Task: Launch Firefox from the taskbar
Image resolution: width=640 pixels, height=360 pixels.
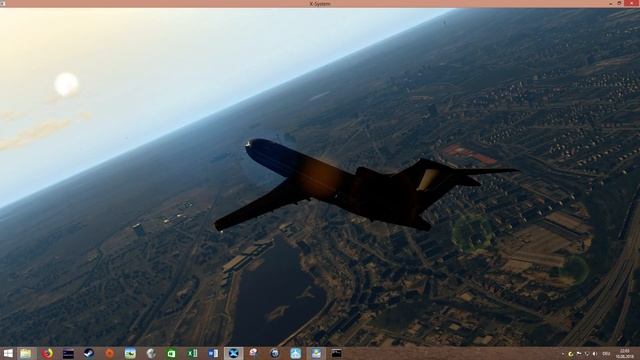Action: pyautogui.click(x=47, y=353)
